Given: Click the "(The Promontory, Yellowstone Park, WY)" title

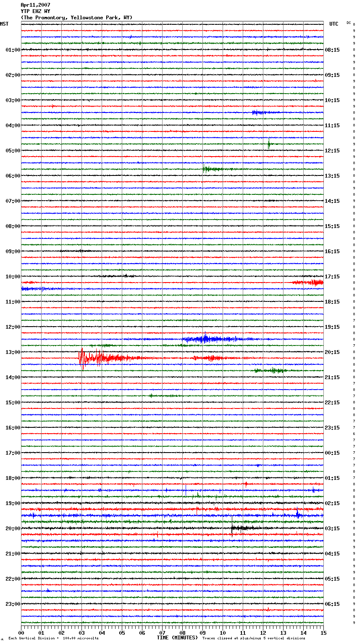Looking at the screenshot, I should point(76,18).
